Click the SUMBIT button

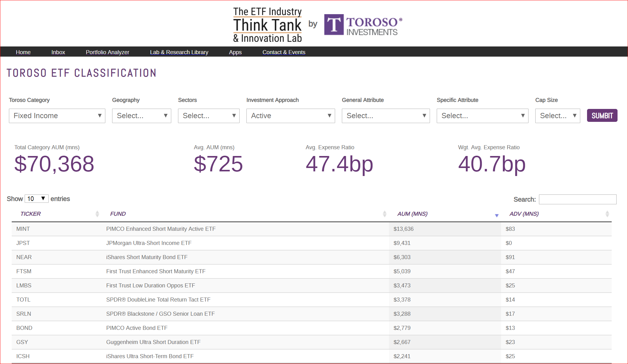pyautogui.click(x=602, y=115)
